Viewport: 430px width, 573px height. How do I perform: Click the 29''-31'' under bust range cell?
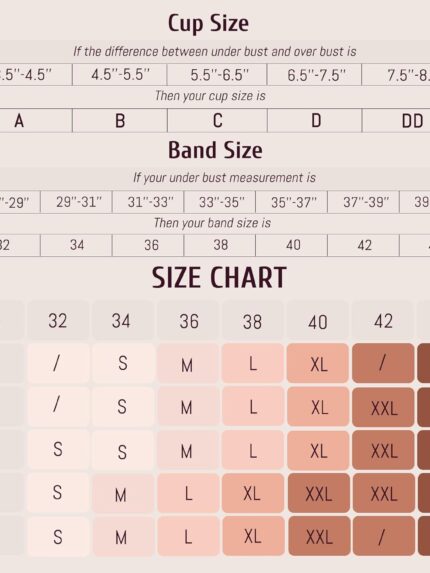[76, 202]
